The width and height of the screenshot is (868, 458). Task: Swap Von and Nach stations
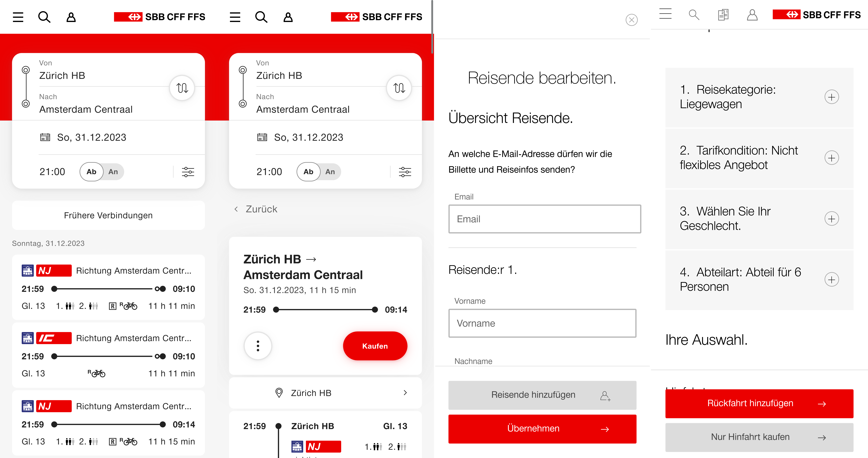pyautogui.click(x=182, y=88)
